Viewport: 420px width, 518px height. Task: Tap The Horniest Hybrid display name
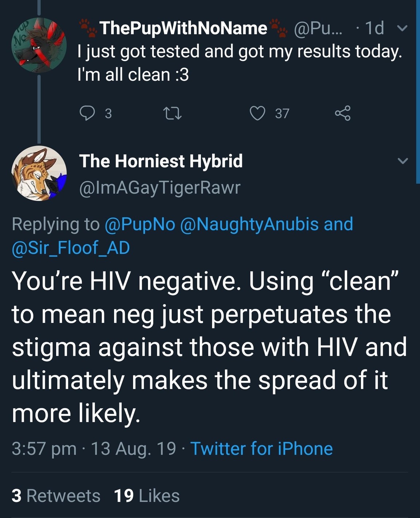(x=161, y=161)
